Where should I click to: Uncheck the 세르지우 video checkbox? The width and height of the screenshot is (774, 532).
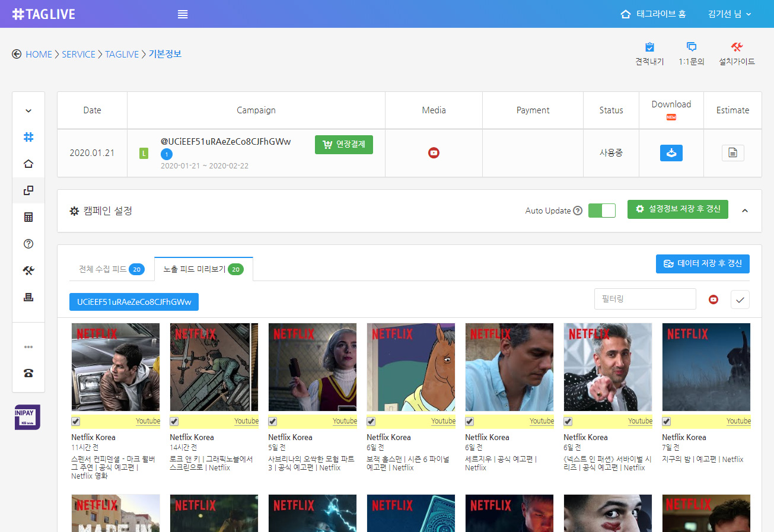point(469,422)
